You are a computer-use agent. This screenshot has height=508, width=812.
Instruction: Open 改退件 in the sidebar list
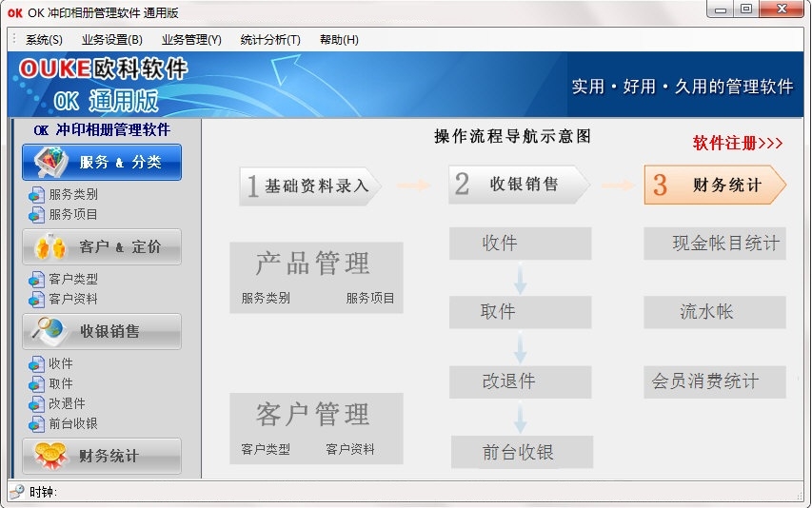(67, 403)
